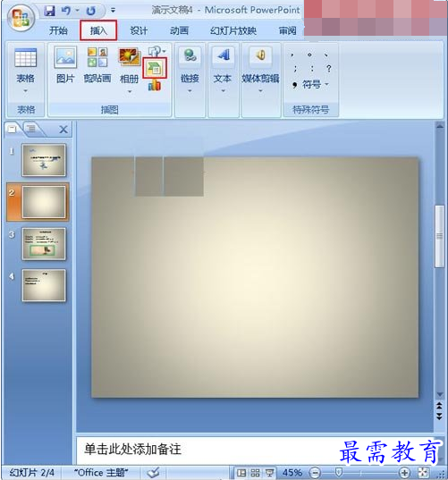Fit slide to current window
Viewport: 448px width, 480px height.
[x=423, y=473]
